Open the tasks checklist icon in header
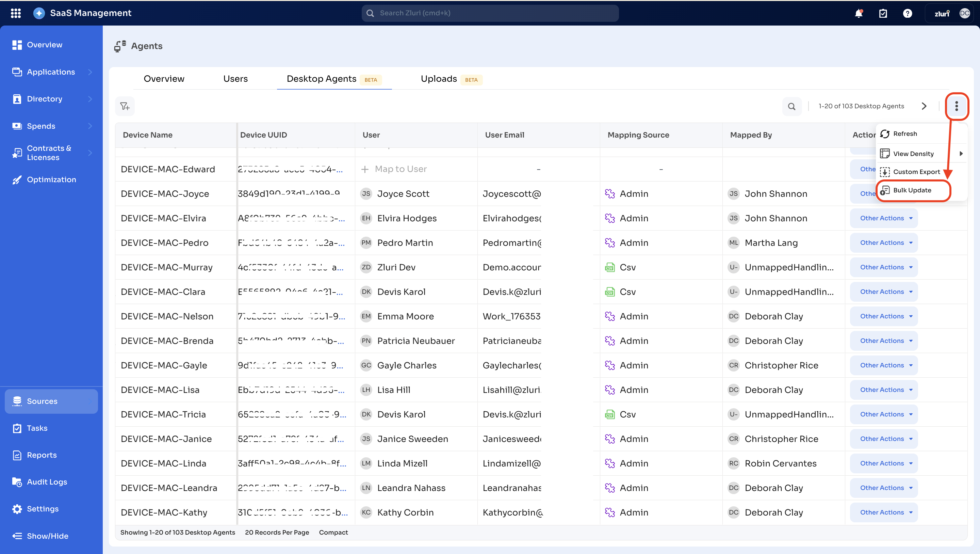This screenshot has height=554, width=980. 883,13
